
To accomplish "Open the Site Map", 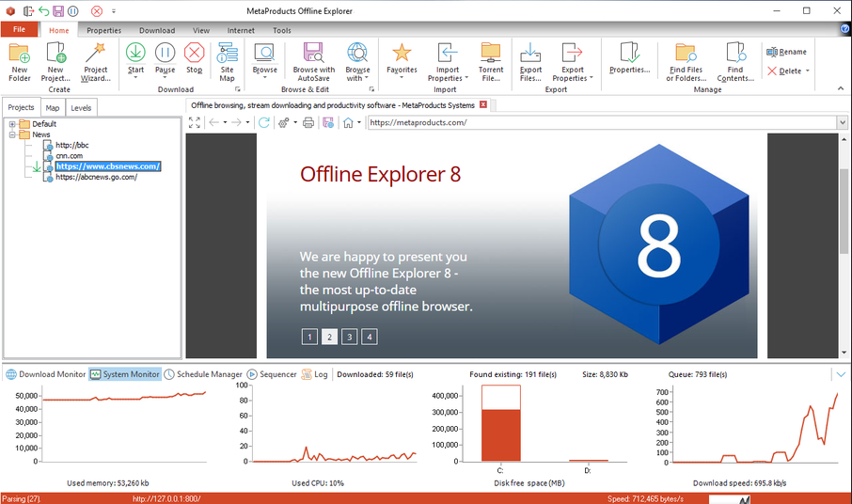I will click(x=228, y=54).
